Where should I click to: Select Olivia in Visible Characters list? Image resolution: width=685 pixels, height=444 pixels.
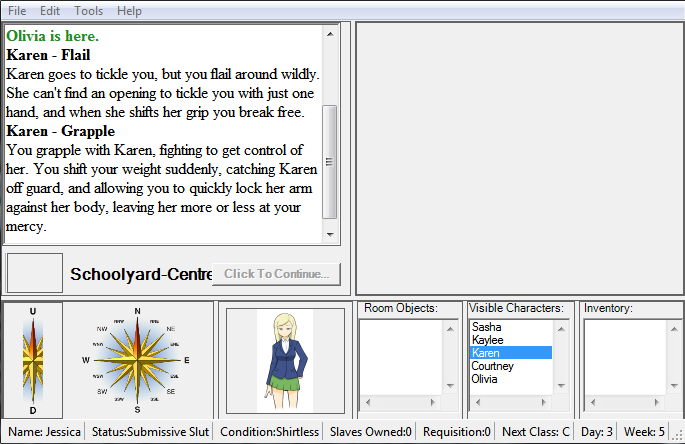pyautogui.click(x=486, y=379)
